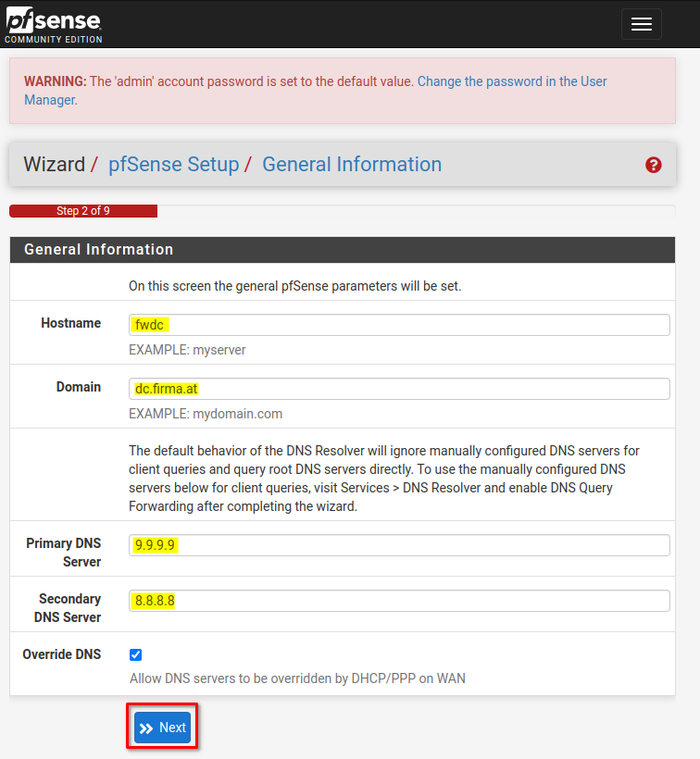Focus the Hostname field containing 'fwdc'

[x=398, y=325]
